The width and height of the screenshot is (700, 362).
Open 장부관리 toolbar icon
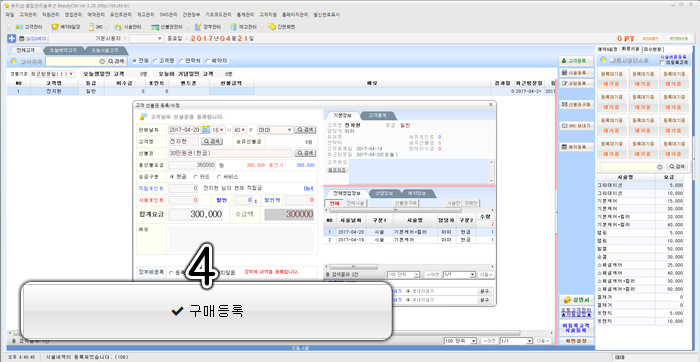(208, 27)
